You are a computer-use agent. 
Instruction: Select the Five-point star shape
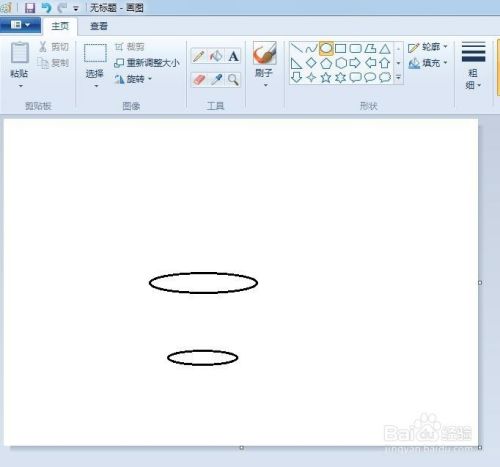point(326,77)
